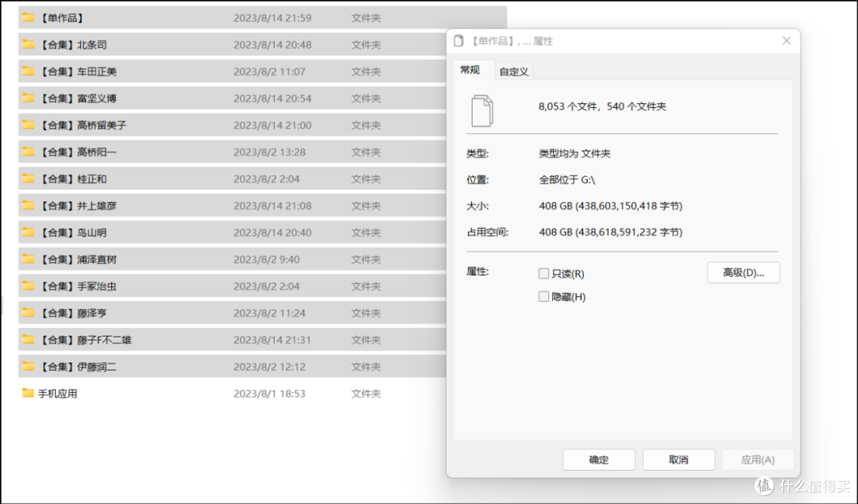858x504 pixels.
Task: Click the folder icon of 【合集】藤子F不二雄
Action: point(28,339)
